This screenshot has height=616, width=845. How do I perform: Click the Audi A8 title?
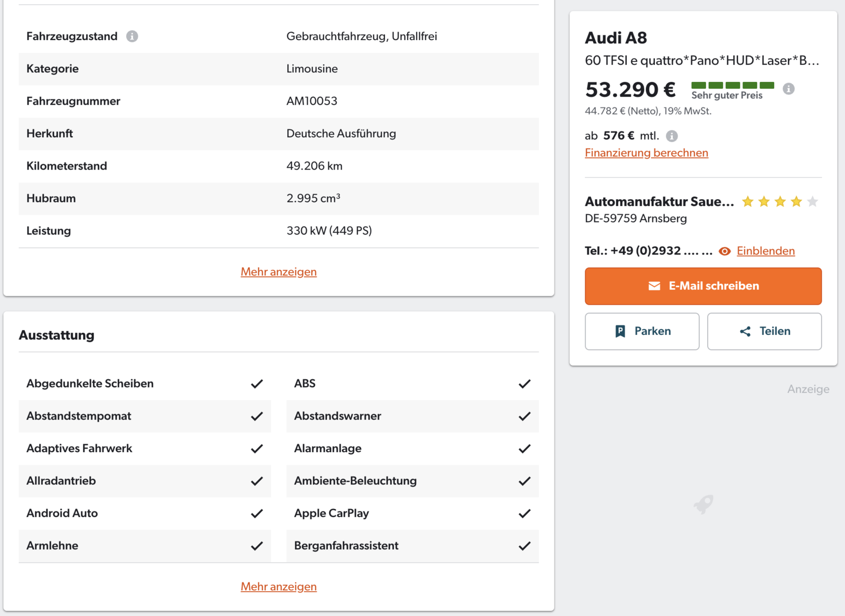(616, 38)
